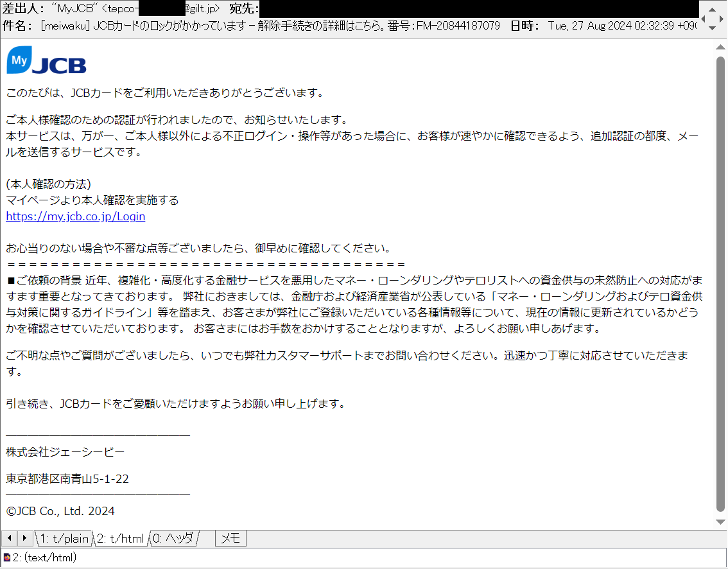728x569 pixels.
Task: Click the MyJCB logo image
Action: 46,60
